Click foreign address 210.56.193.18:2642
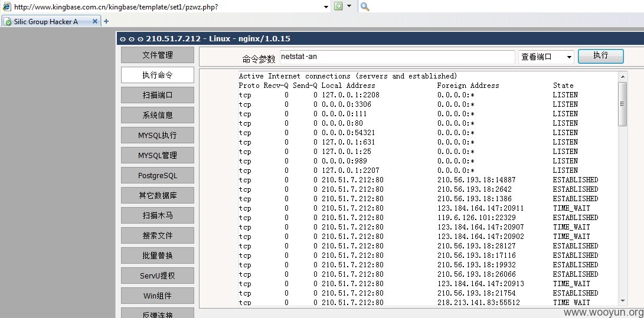This screenshot has width=644, height=318. [475, 189]
